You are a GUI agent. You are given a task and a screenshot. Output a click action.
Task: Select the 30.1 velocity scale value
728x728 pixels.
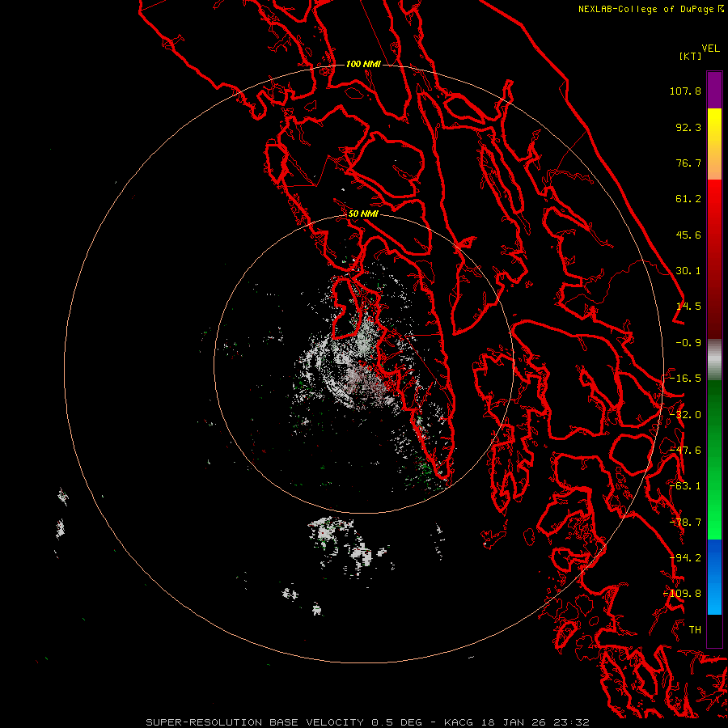coord(688,271)
